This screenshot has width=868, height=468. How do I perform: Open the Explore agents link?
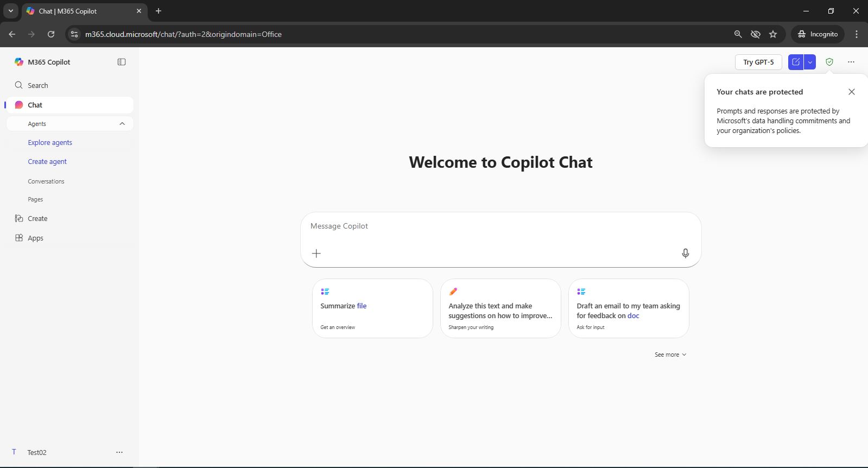50,142
